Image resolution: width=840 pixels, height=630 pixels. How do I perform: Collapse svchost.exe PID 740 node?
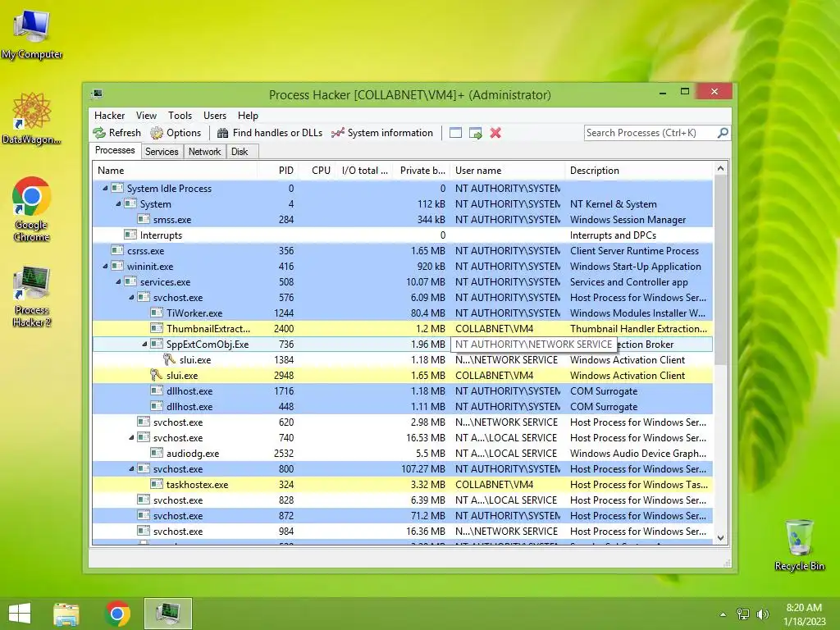[131, 438]
